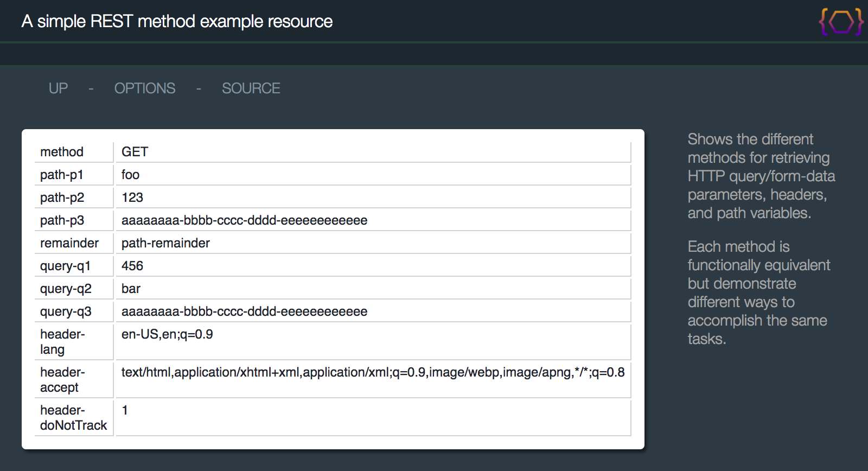
Task: Select the 'query-q2' label cell
Action: (74, 289)
